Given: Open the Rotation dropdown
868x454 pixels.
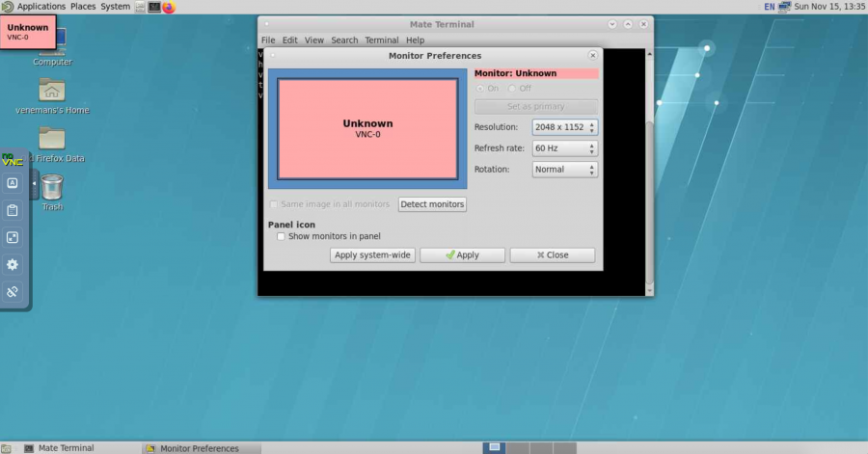Looking at the screenshot, I should click(565, 170).
